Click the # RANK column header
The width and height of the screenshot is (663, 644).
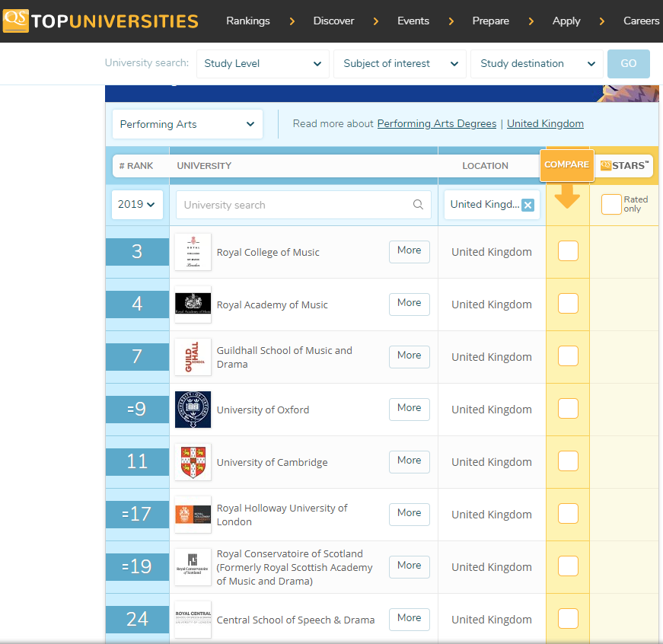pos(135,165)
